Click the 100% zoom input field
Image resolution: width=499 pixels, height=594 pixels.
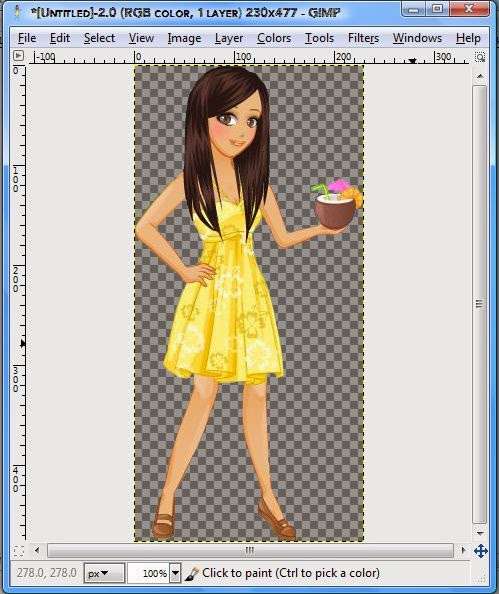click(149, 573)
